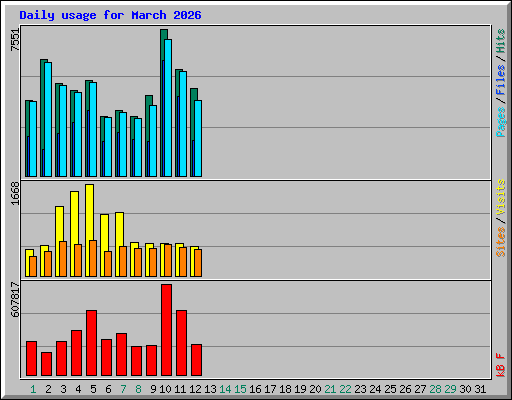This screenshot has width=512, height=400.
Task: Click the chart title 'Daily usage for March 2026'
Action: [110, 15]
